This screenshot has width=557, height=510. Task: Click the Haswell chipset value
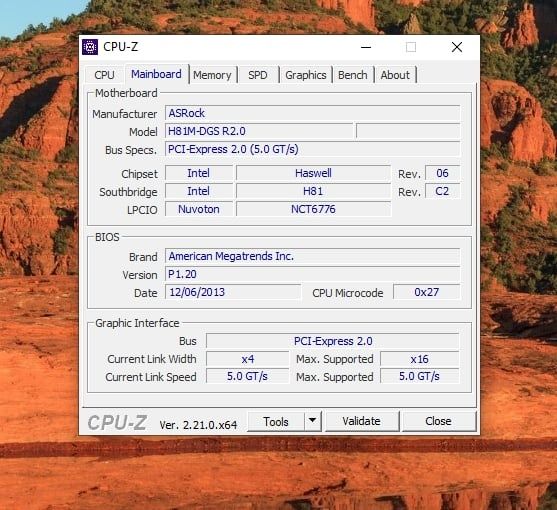[x=313, y=173]
